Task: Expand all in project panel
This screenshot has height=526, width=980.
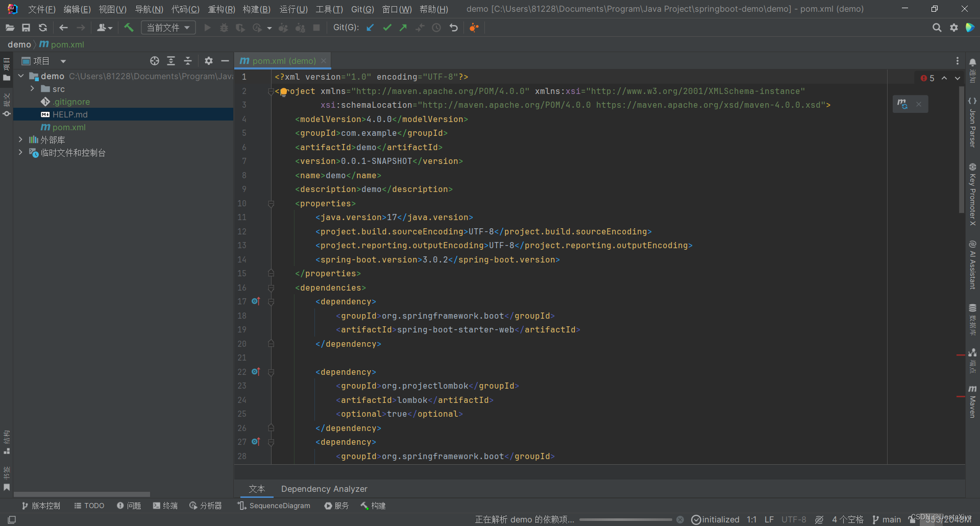Action: (x=171, y=61)
